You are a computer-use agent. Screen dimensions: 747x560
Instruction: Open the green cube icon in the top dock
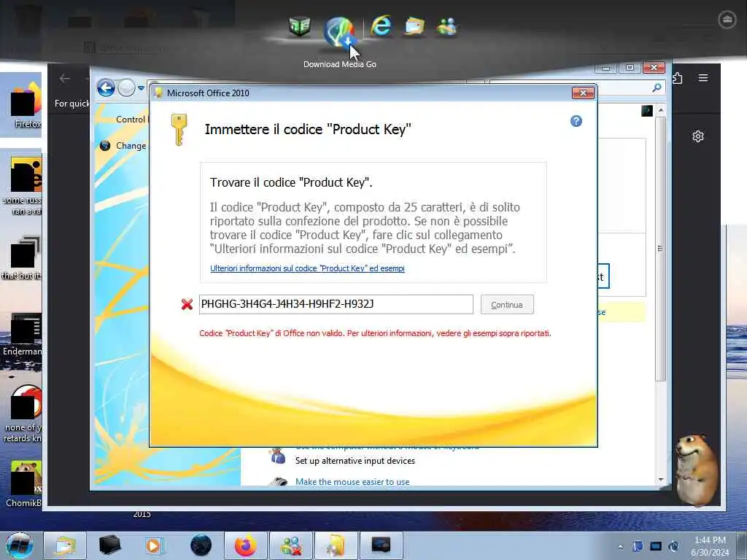tap(300, 26)
